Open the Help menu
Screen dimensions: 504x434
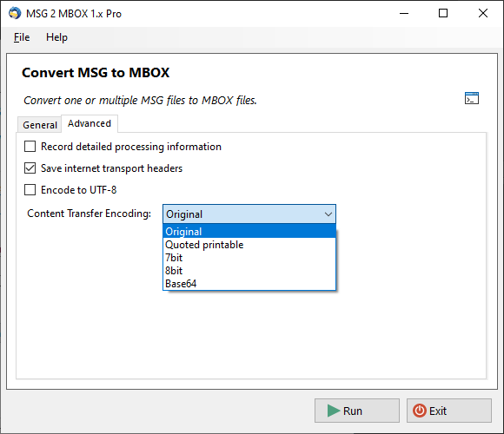click(56, 37)
